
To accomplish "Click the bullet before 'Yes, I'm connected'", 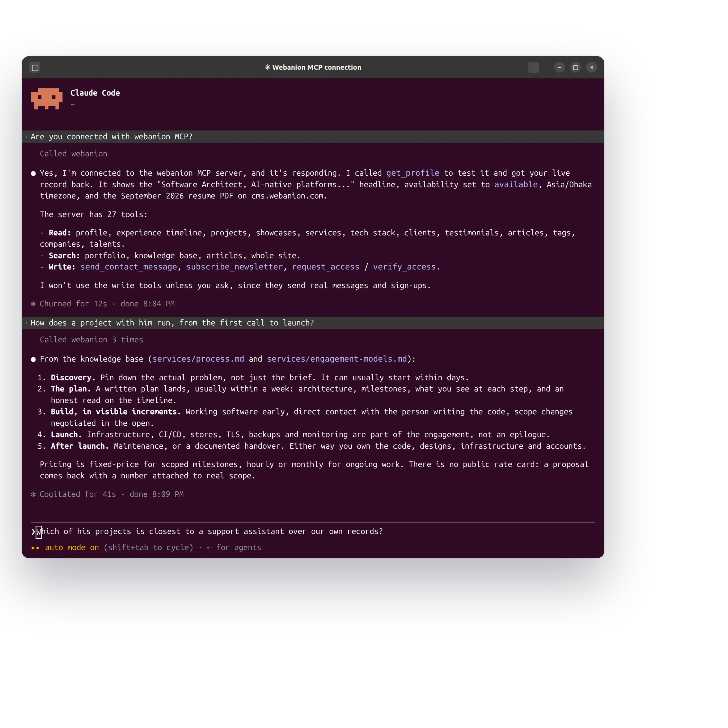I will point(33,173).
